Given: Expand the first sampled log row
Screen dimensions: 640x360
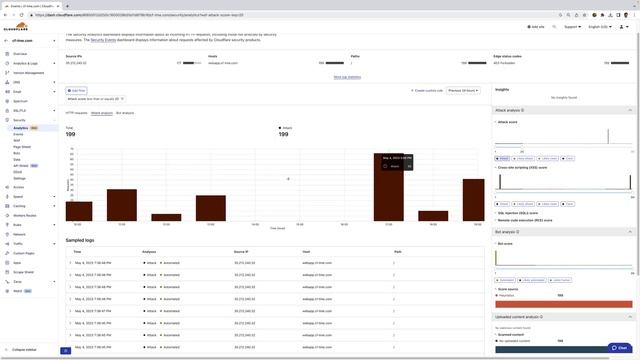Looking at the screenshot, I should pyautogui.click(x=70, y=263).
